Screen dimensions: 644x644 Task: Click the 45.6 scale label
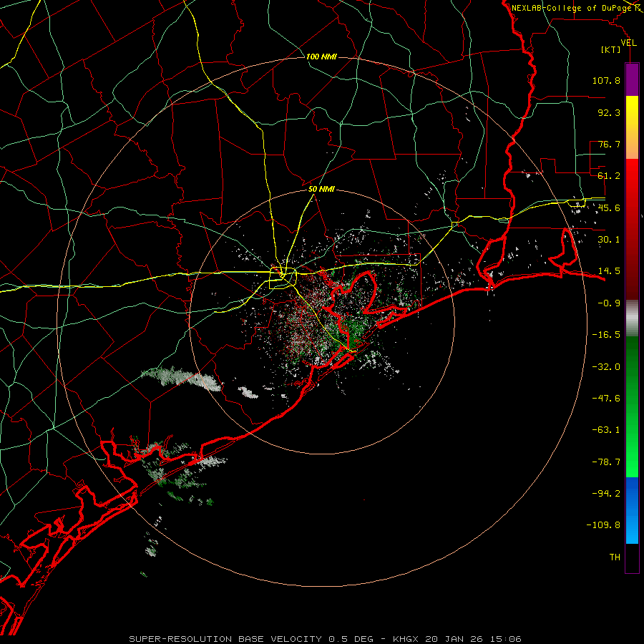tap(609, 208)
